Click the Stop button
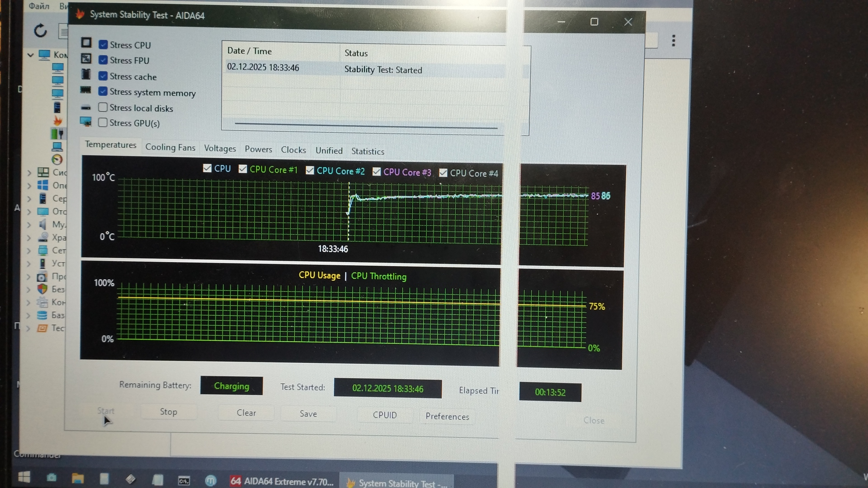Viewport: 868px width, 488px height. [x=168, y=412]
